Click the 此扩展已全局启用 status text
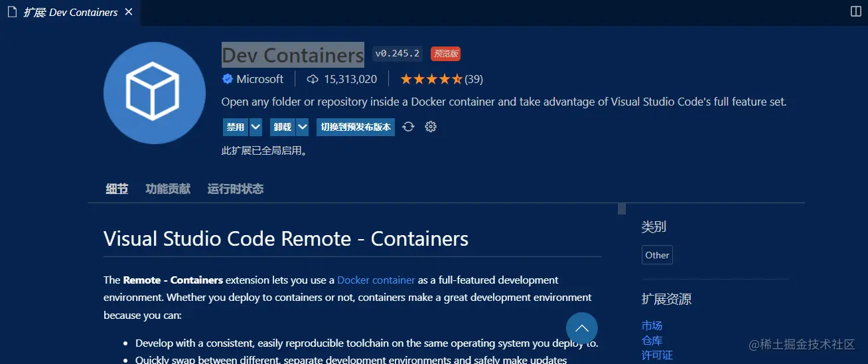 265,151
